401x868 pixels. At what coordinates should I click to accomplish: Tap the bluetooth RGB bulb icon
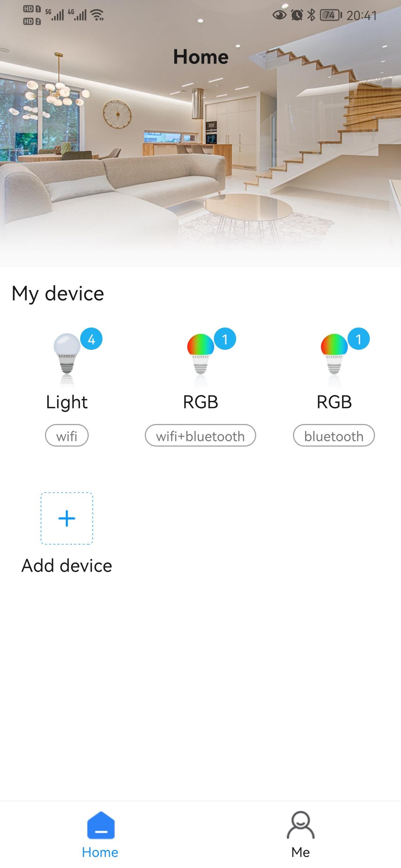click(334, 359)
